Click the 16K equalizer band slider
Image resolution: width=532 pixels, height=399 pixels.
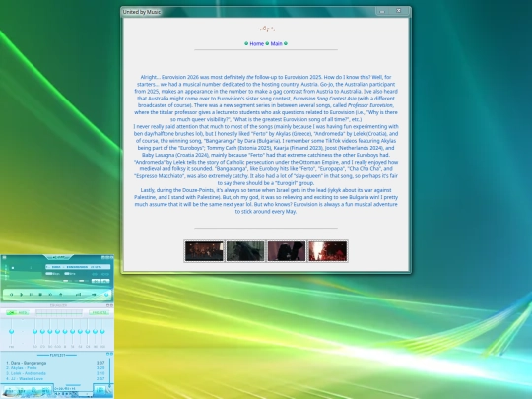[102, 331]
